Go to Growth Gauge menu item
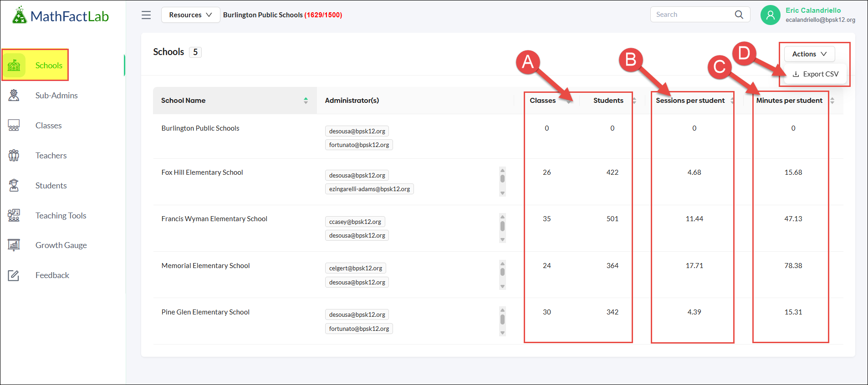 (61, 245)
